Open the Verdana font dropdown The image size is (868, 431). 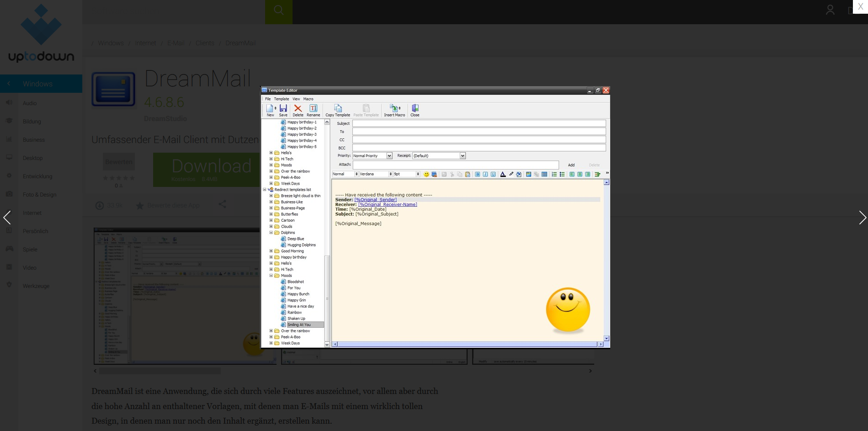390,174
